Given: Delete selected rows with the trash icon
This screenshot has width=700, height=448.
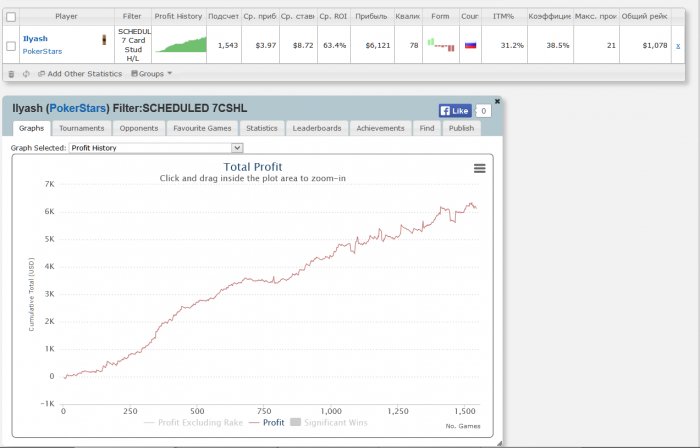Looking at the screenshot, I should coord(12,74).
